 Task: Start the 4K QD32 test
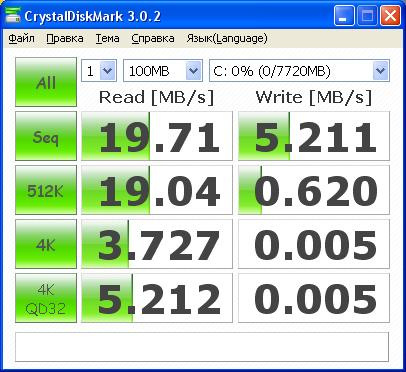tap(46, 298)
